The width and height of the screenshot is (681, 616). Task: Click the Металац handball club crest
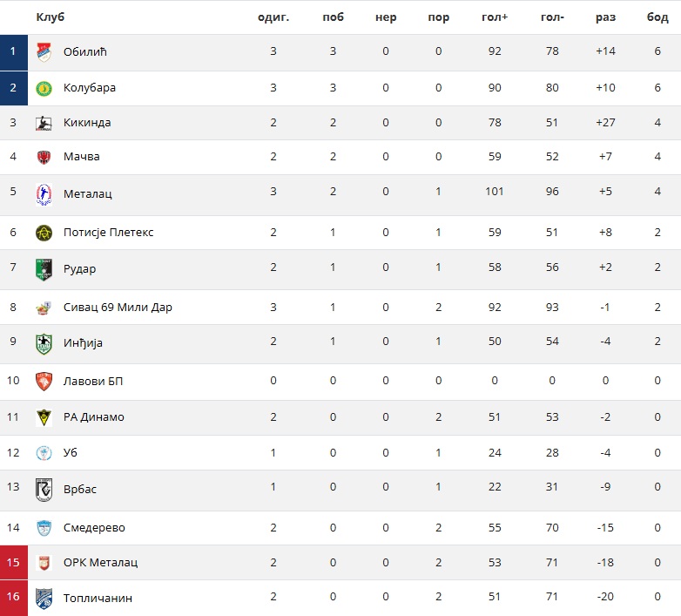point(44,194)
